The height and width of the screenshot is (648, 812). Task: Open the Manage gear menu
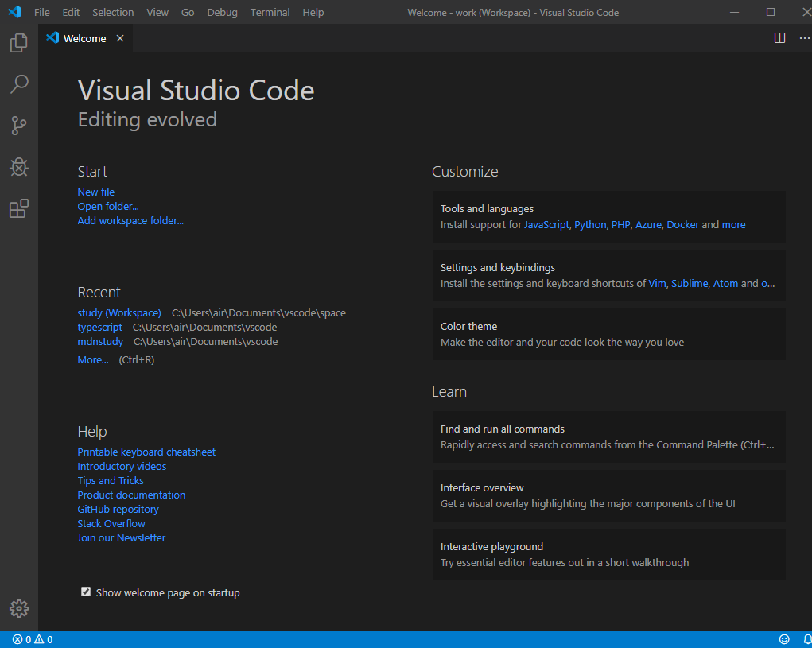point(18,608)
